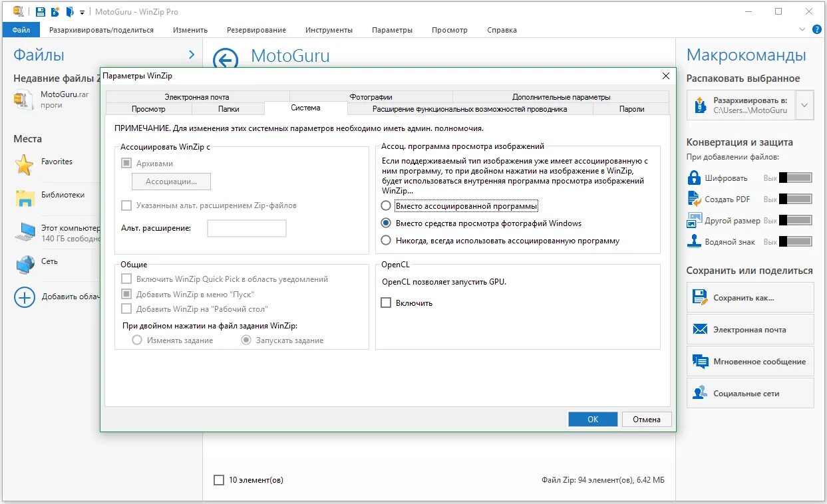Close the Параметры WinZip dialog

click(665, 76)
